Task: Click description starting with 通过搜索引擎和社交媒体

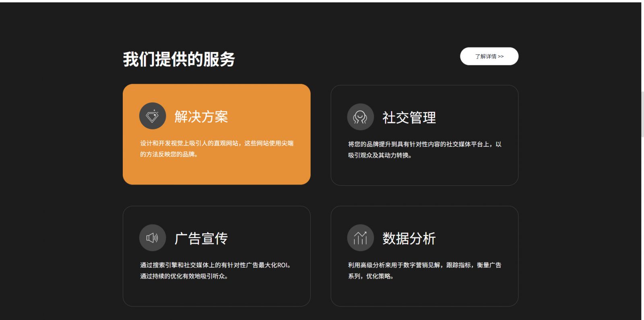Action: [x=215, y=270]
